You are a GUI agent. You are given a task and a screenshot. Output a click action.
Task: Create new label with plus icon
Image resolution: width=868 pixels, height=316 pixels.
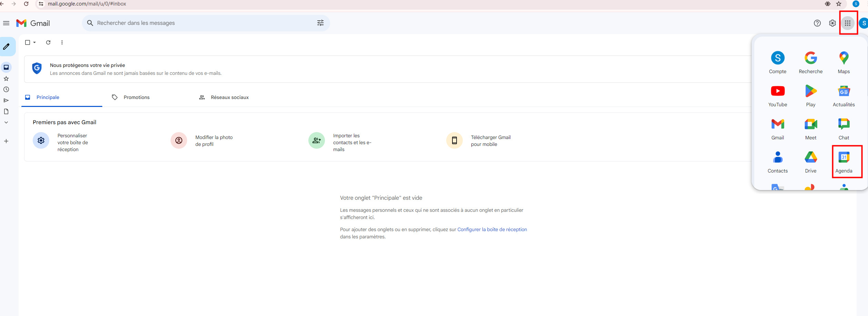6,141
